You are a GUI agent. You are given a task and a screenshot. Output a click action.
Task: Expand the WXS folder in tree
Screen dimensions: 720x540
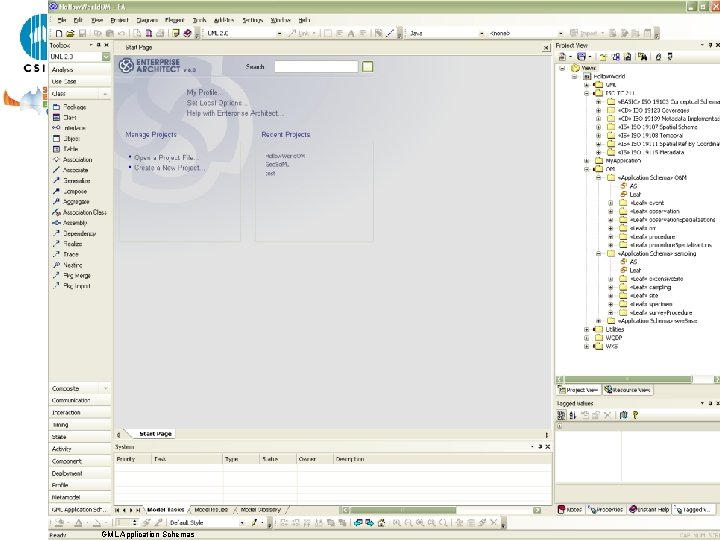pyautogui.click(x=586, y=346)
